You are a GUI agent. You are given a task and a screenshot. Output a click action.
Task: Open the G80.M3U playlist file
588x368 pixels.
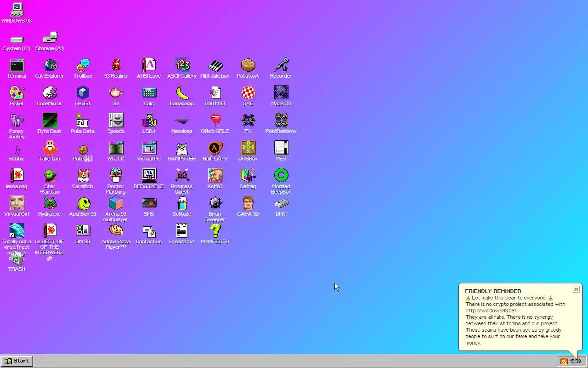[215, 93]
